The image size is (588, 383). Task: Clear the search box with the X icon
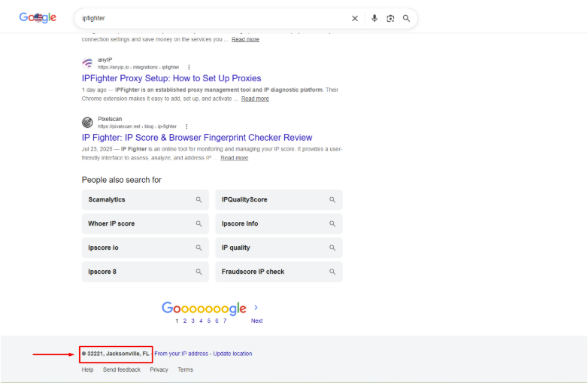click(x=355, y=18)
